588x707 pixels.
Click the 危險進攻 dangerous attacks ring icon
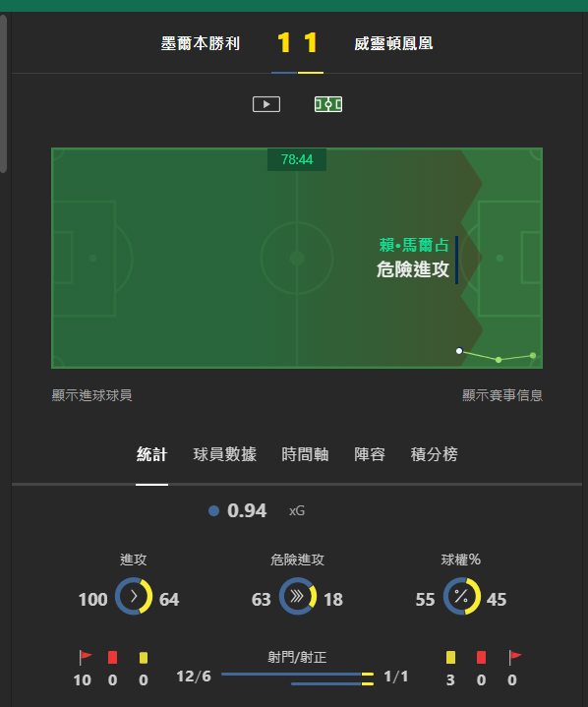297,596
